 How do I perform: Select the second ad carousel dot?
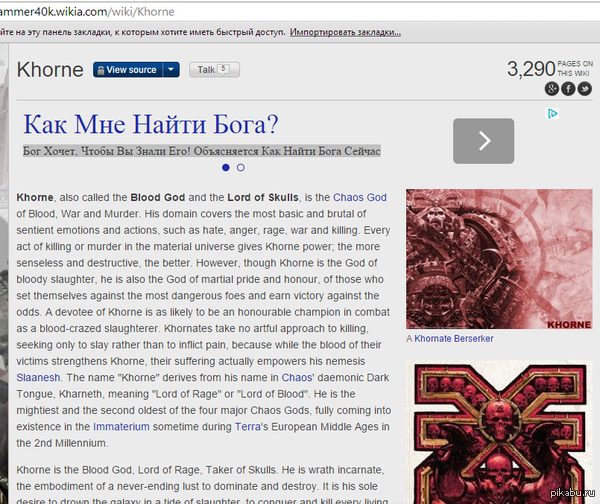point(241,167)
